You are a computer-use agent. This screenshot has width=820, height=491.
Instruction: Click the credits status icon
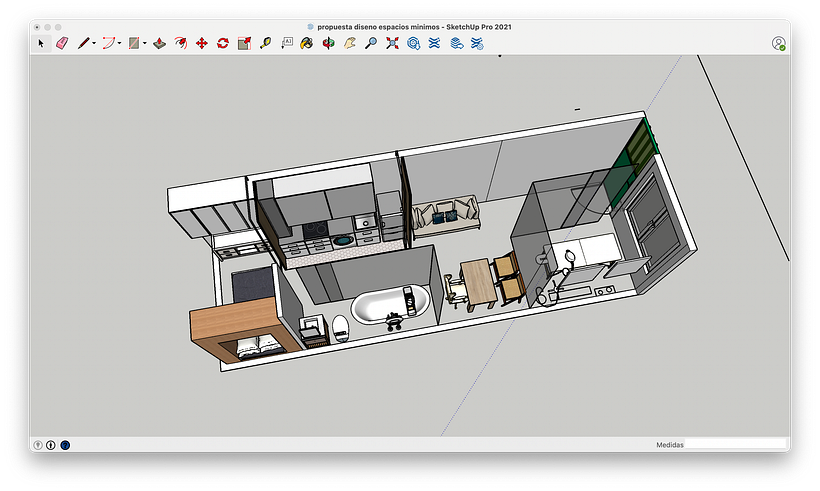click(x=51, y=445)
